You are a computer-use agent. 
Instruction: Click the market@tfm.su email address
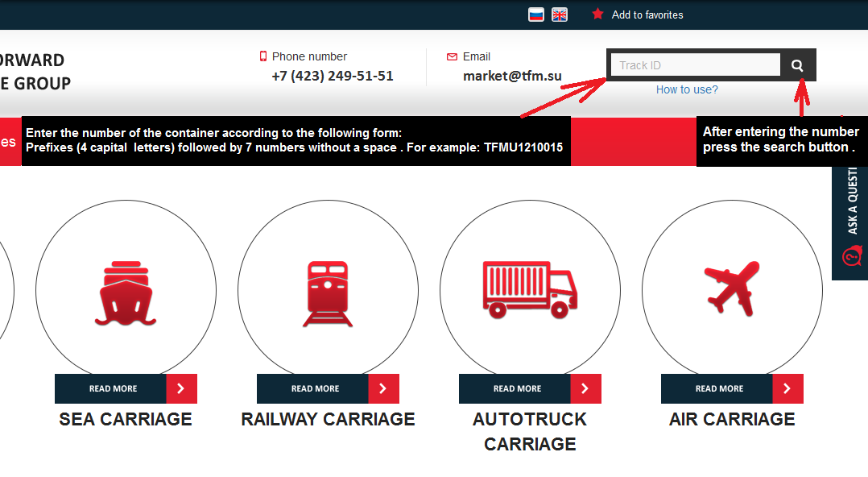[x=512, y=77]
